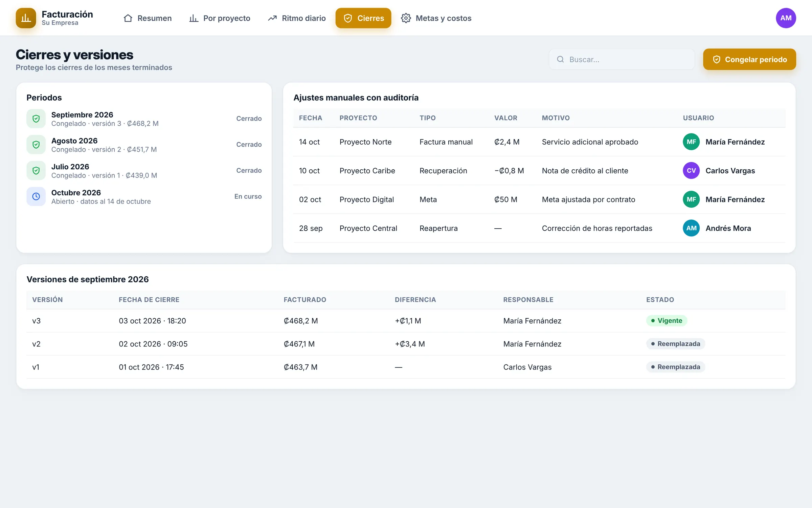Go to the Resumen tab
The width and height of the screenshot is (812, 508).
148,18
